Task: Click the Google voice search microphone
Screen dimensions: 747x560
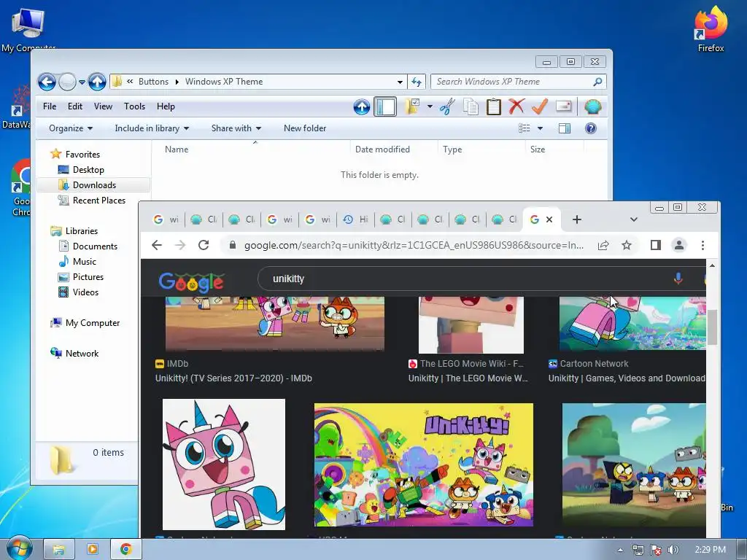Action: [678, 279]
